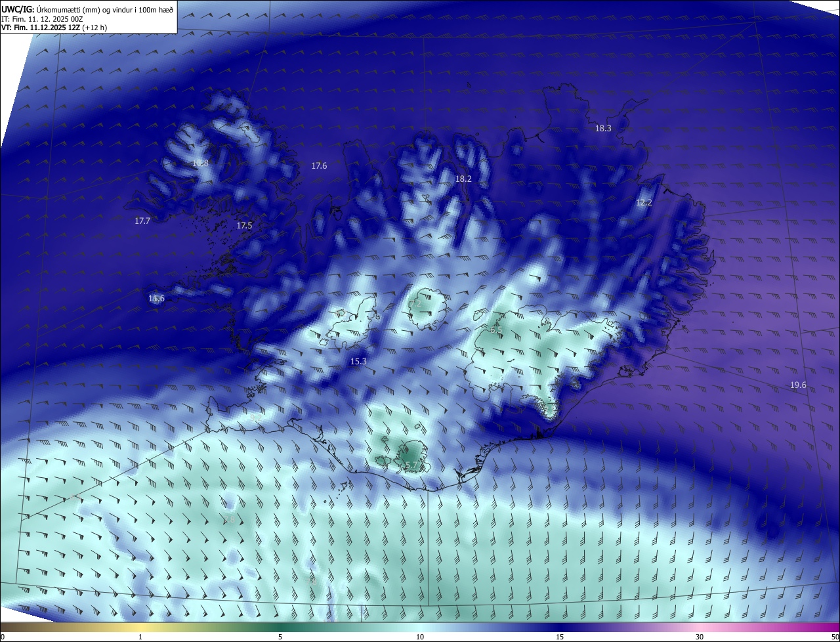This screenshot has width=840, height=642.
Task: Select the 10 tick on the colorbar
Action: tap(420, 637)
